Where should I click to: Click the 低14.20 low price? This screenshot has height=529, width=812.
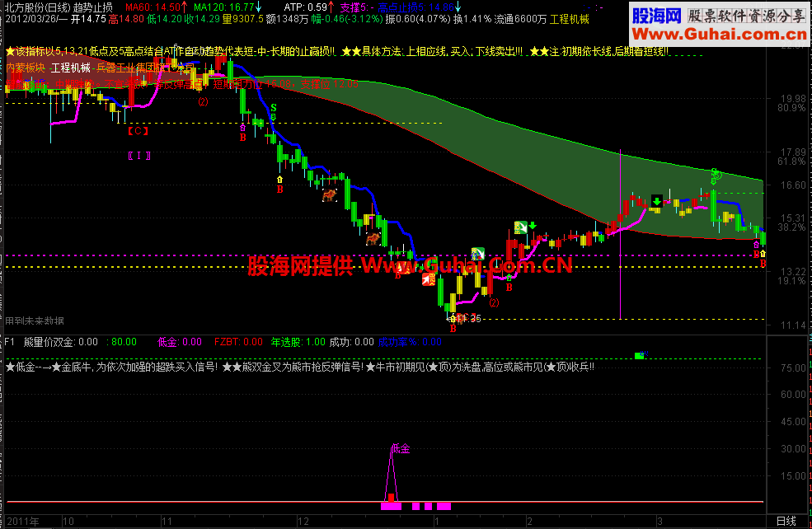164,19
